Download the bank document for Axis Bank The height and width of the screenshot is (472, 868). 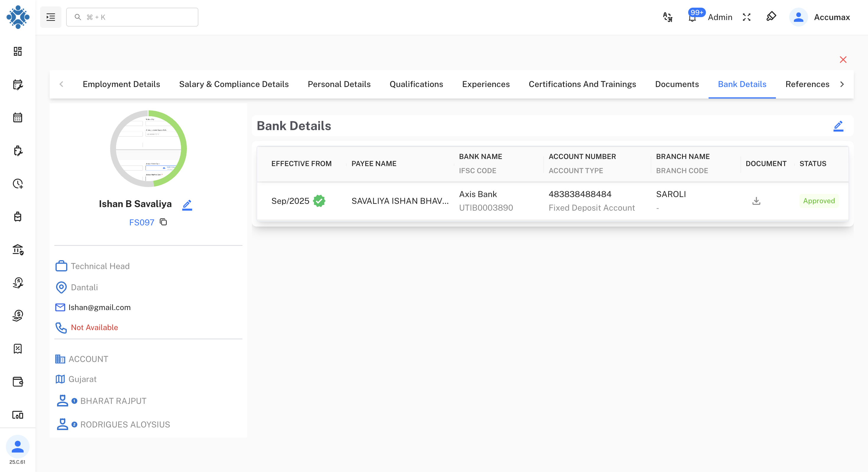[756, 201]
